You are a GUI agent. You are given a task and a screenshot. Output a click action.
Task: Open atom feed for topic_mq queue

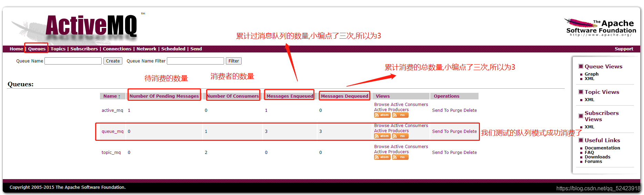coord(382,157)
